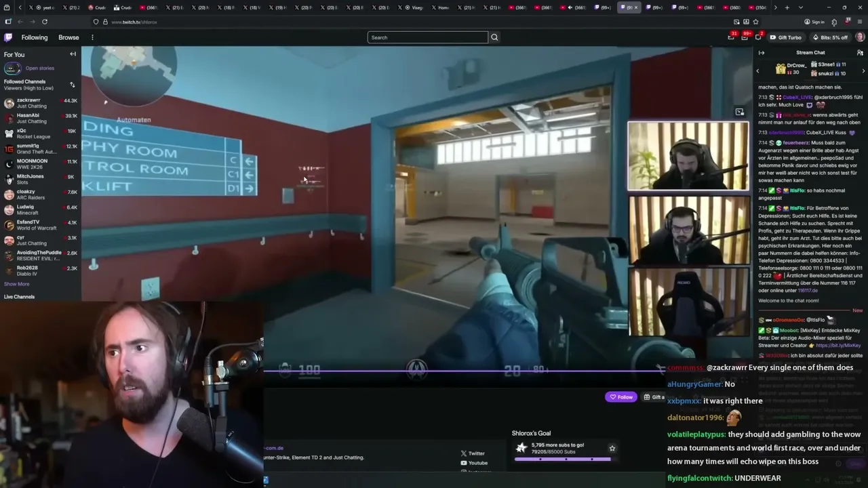Follow the Shlorox channel
Screen dimensions: 868x488
pos(621,397)
